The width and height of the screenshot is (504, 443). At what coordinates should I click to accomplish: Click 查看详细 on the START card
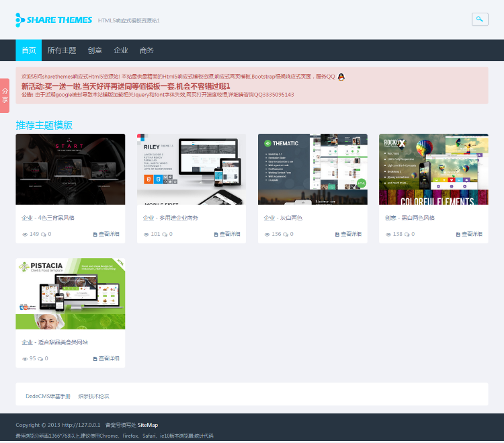[106, 234]
